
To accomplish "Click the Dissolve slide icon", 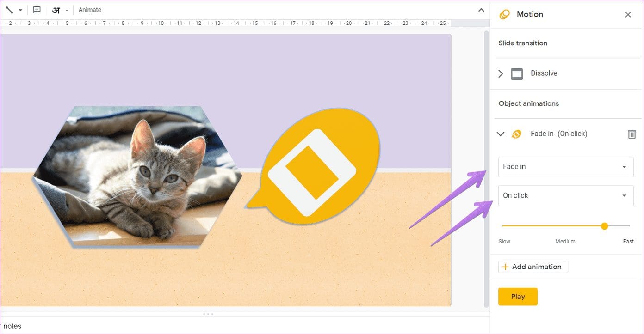I will click(517, 73).
